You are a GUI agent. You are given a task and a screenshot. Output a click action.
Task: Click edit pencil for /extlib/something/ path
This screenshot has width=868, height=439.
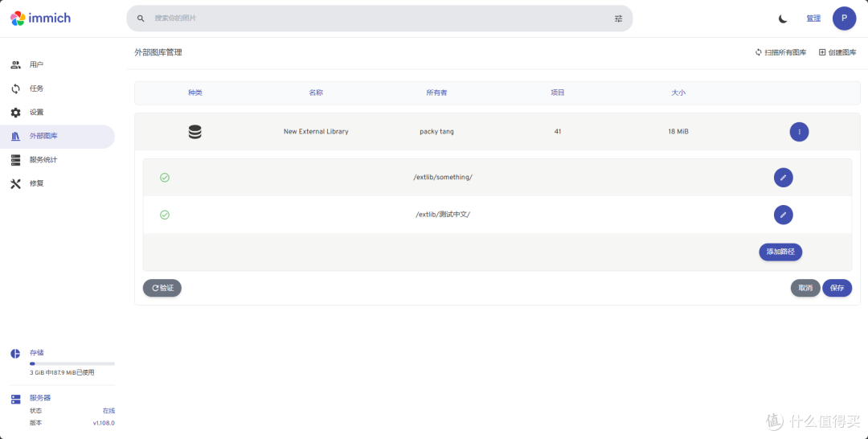click(783, 178)
